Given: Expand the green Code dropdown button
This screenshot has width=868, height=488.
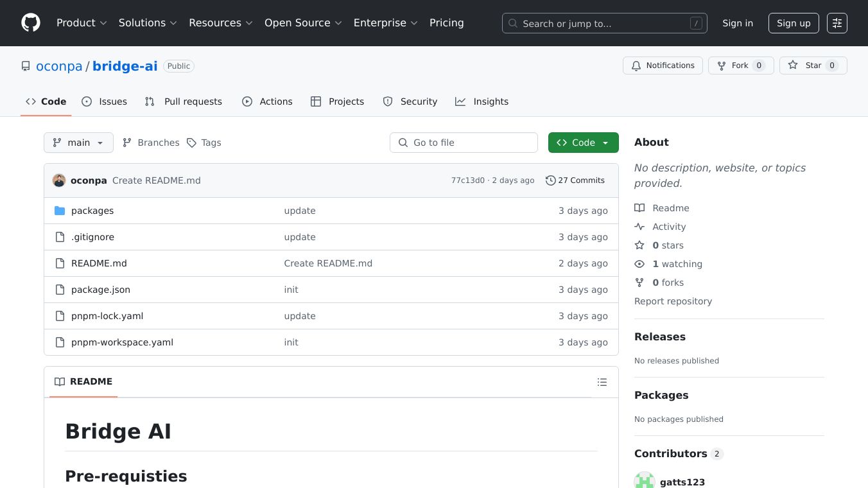Looking at the screenshot, I should click(x=583, y=143).
